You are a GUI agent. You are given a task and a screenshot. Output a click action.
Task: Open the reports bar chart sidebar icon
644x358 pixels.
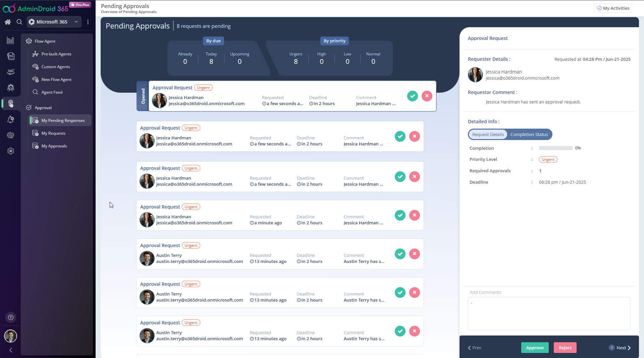(10, 41)
